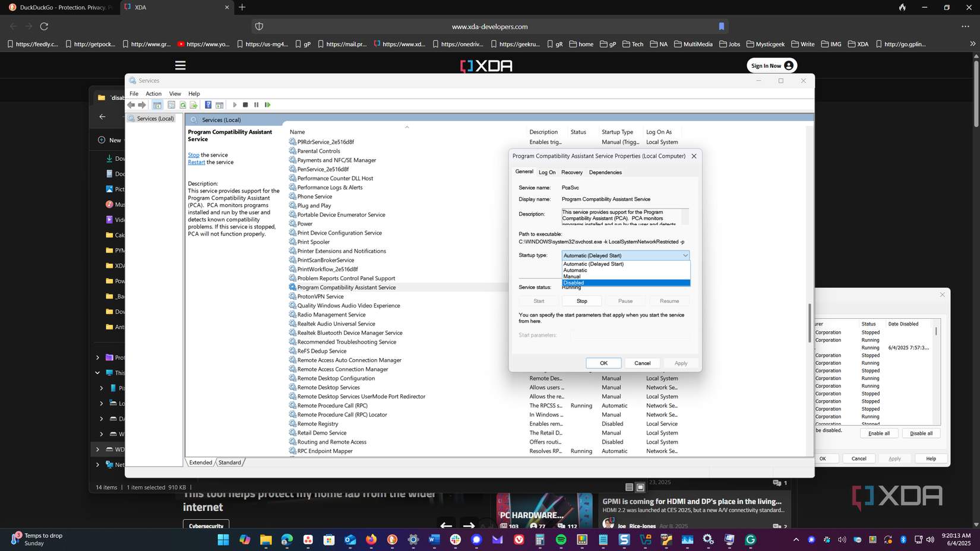Switch to the Recovery tab
Image resolution: width=980 pixels, height=551 pixels.
point(571,172)
